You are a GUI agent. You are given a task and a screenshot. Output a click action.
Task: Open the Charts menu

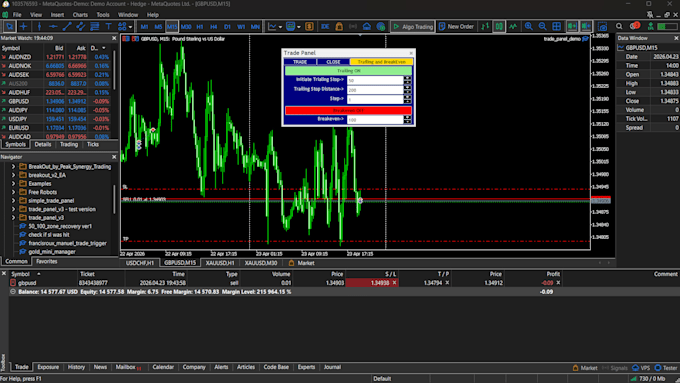pyautogui.click(x=80, y=15)
